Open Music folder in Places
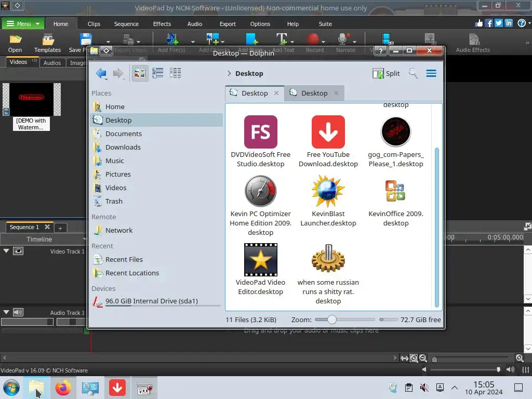 coord(157,161)
